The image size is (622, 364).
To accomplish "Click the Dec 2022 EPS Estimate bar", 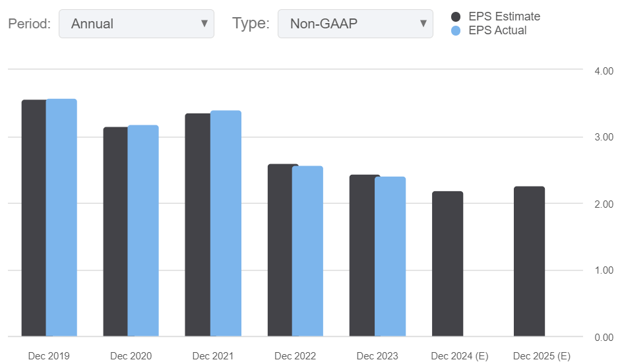I will pyautogui.click(x=280, y=250).
